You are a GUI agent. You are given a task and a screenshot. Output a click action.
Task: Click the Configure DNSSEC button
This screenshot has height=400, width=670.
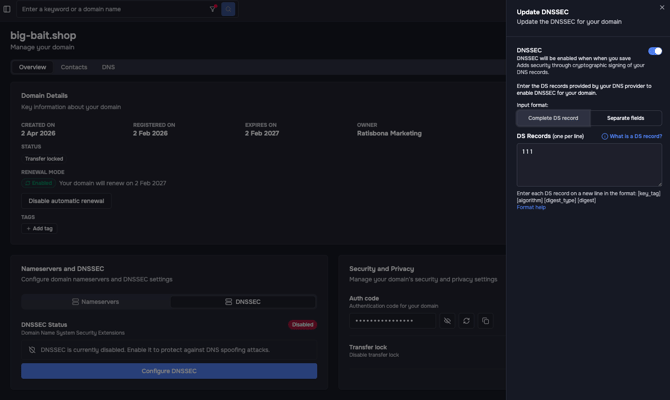[169, 371]
